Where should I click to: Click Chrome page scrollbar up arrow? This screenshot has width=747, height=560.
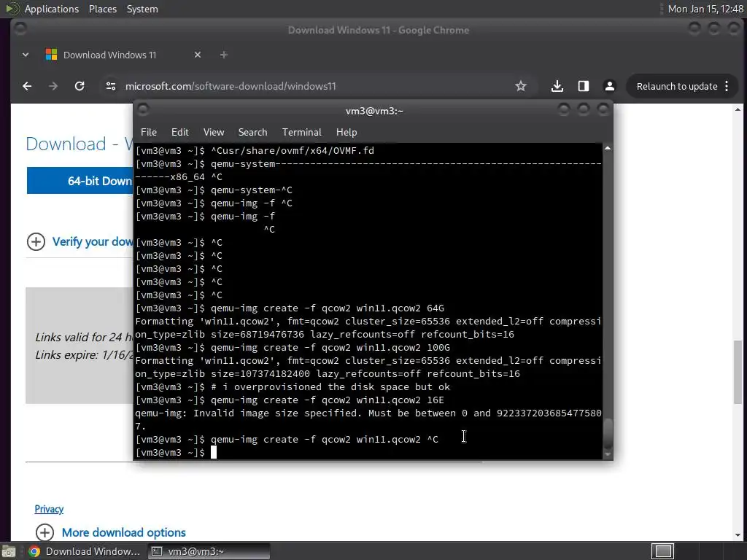[738, 109]
